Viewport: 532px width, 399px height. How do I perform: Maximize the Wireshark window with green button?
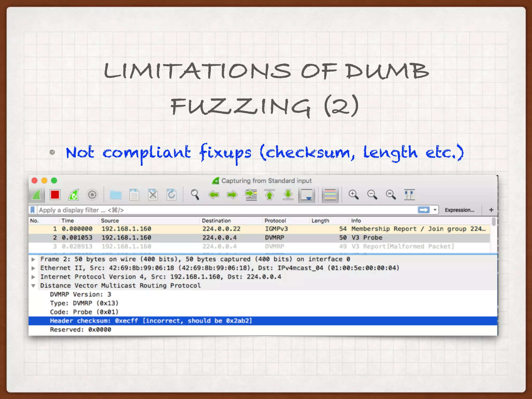[54, 181]
